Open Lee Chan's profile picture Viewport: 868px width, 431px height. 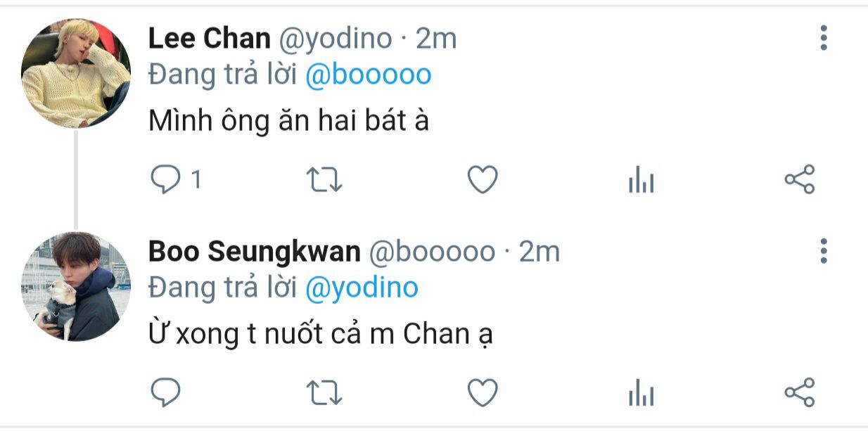pyautogui.click(x=76, y=73)
